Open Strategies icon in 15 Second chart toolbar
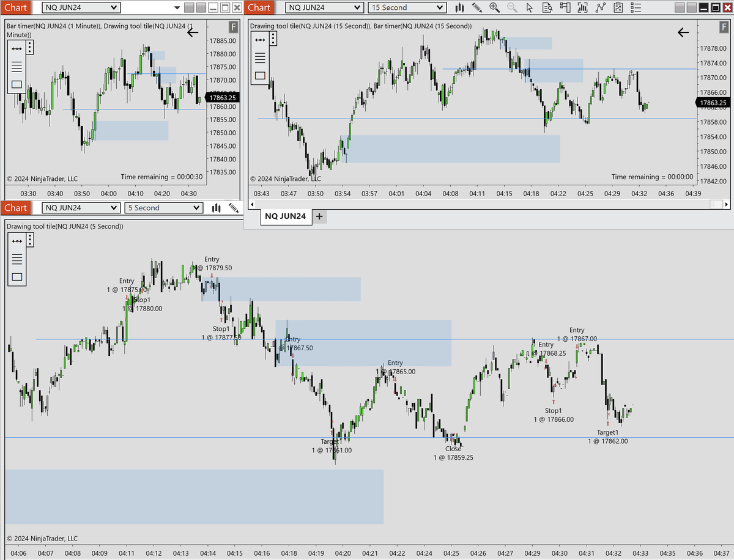 (x=601, y=7)
